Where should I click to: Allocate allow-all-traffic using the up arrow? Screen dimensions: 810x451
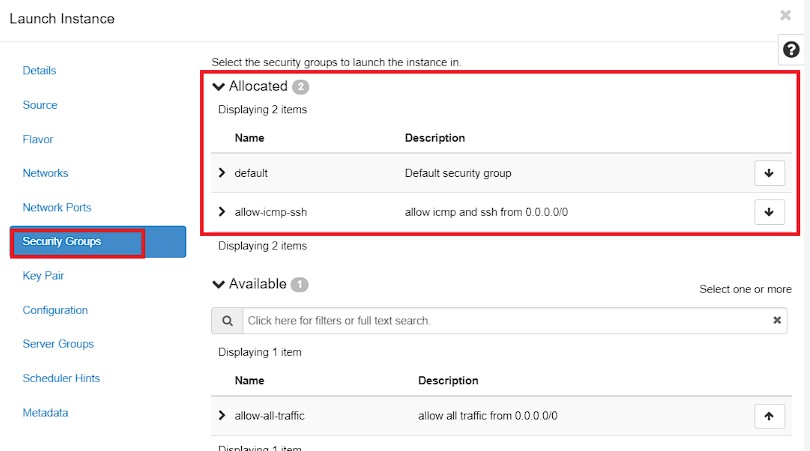tap(769, 416)
